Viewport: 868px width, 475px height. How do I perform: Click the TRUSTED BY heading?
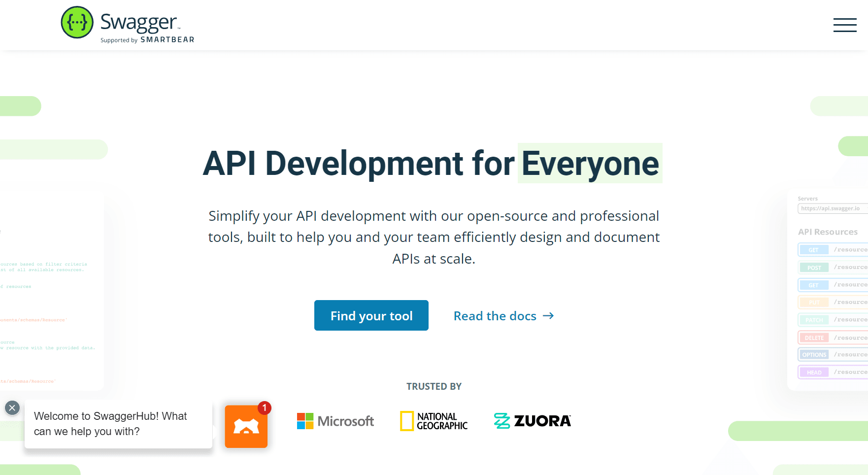click(x=434, y=386)
